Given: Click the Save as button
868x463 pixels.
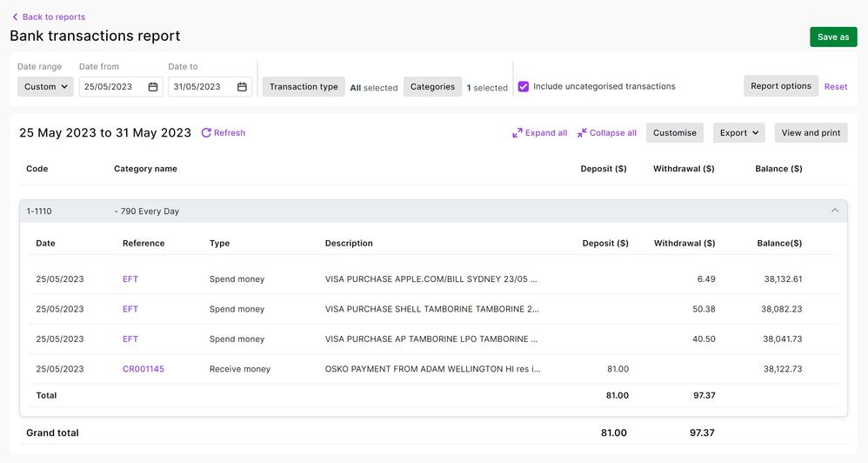Looking at the screenshot, I should [832, 37].
